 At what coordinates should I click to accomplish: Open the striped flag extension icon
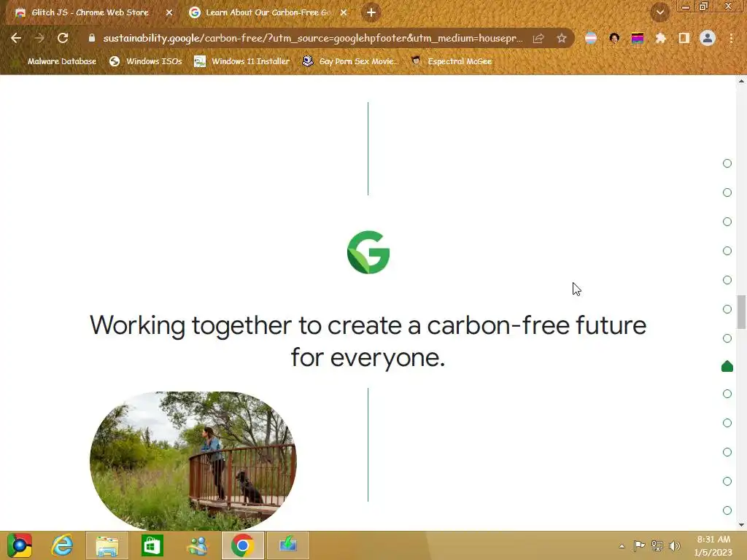coord(591,38)
